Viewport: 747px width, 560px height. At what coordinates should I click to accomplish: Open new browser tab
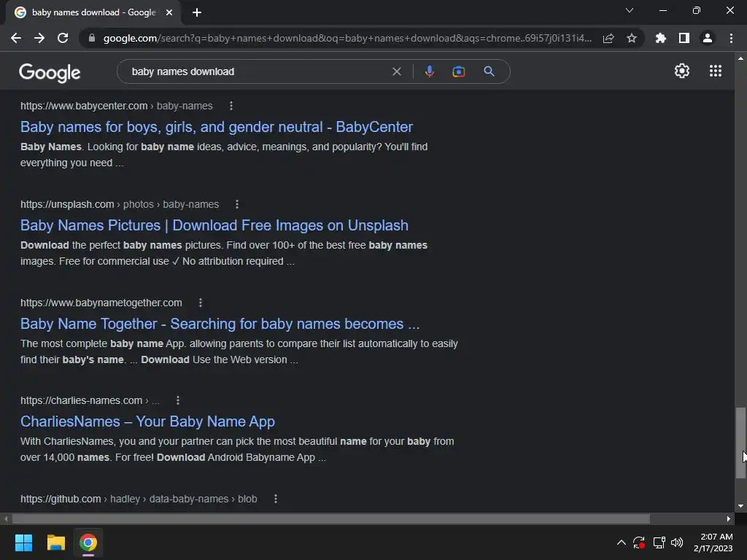click(197, 12)
